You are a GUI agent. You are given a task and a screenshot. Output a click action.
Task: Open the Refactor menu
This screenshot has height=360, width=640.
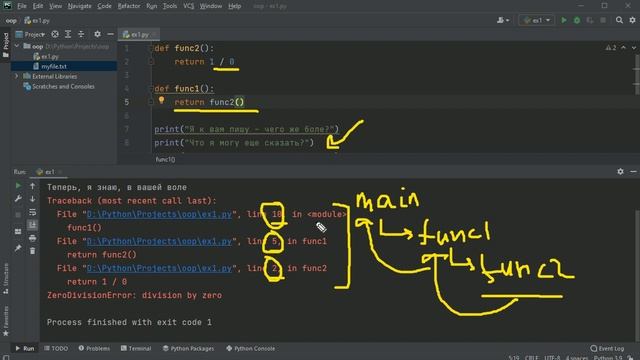pos(129,6)
